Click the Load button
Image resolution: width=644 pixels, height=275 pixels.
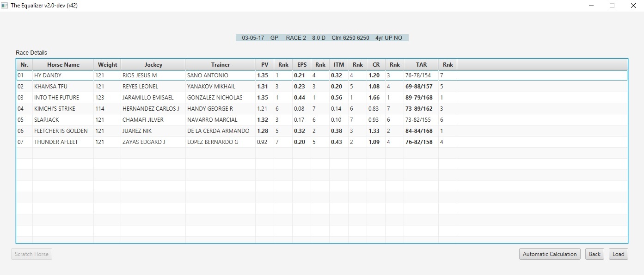[x=619, y=254]
